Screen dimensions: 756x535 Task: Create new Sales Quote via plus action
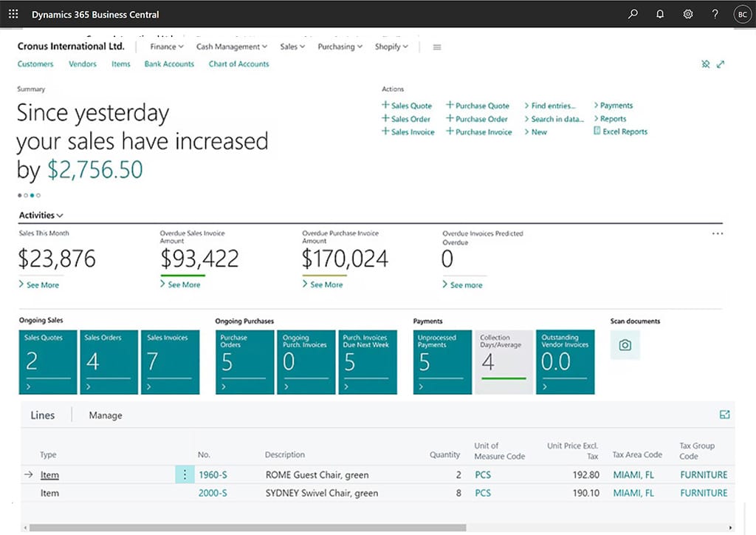pos(407,105)
